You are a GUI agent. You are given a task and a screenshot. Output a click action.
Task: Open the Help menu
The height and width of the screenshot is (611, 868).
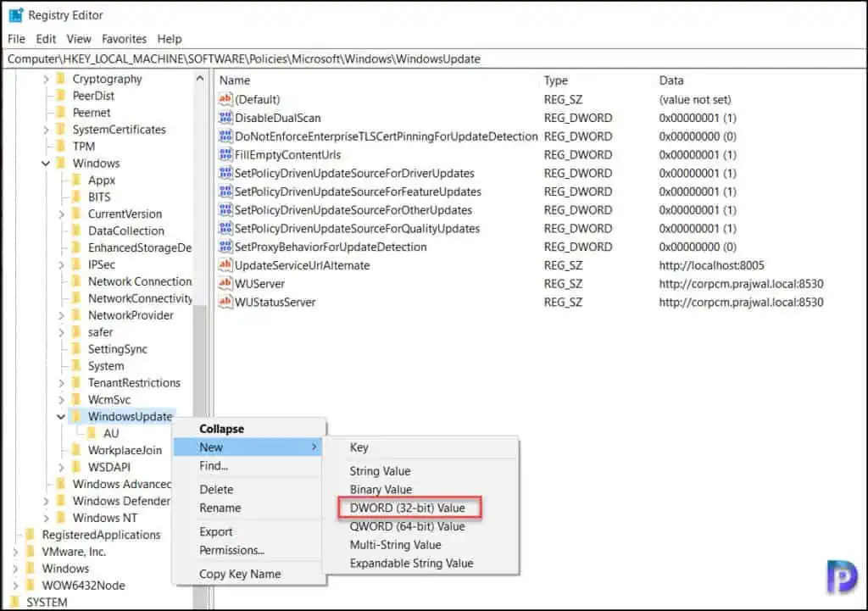[170, 39]
